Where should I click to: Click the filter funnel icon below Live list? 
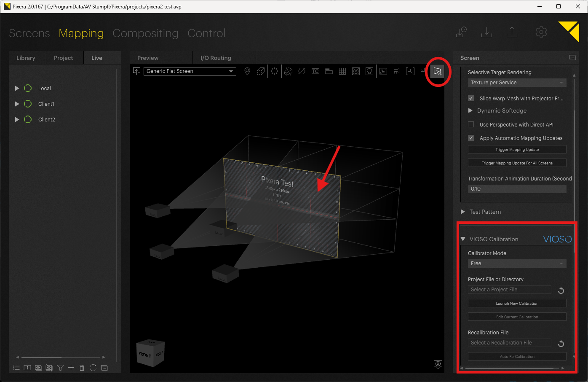click(x=60, y=368)
